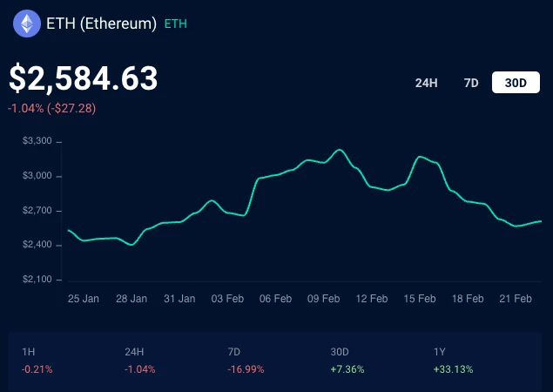Click the green ETH ticker symbol
The height and width of the screenshot is (392, 553).
click(x=176, y=24)
